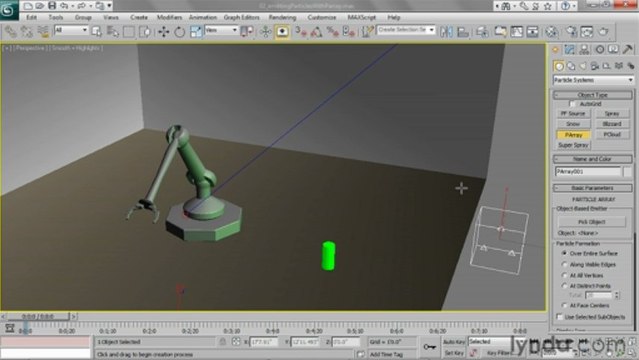Image resolution: width=639 pixels, height=360 pixels.
Task: Open the quick access toolbar customize arrow
Action: tap(109, 6)
